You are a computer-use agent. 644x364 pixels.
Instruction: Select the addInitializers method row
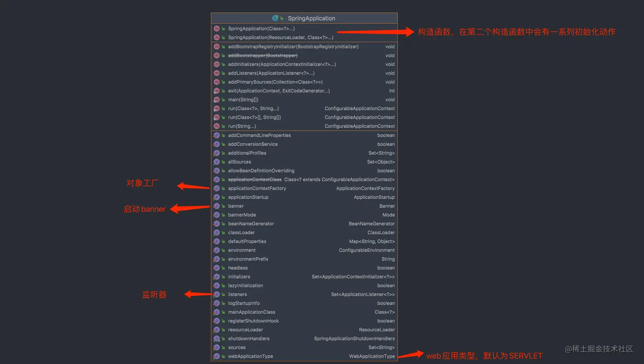tap(304, 64)
